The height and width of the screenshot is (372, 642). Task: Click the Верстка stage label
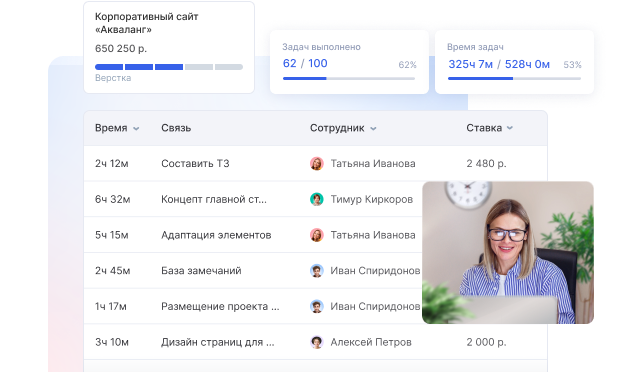(x=113, y=78)
